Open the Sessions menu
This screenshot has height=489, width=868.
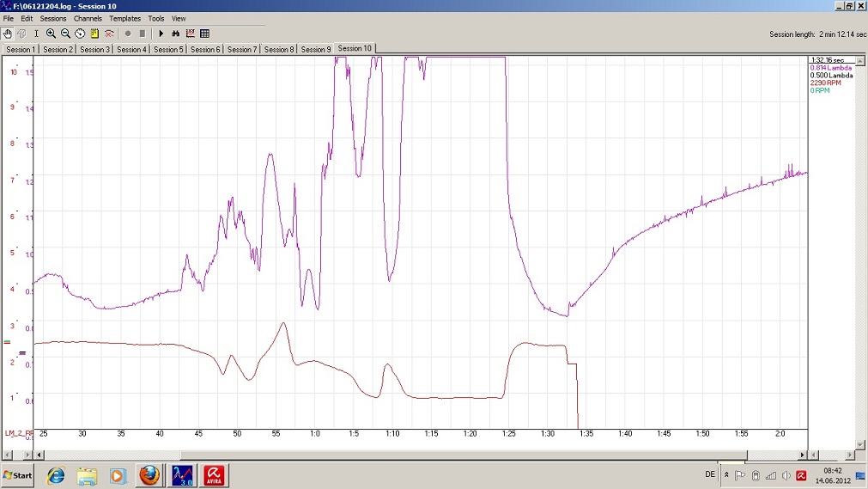pos(53,18)
